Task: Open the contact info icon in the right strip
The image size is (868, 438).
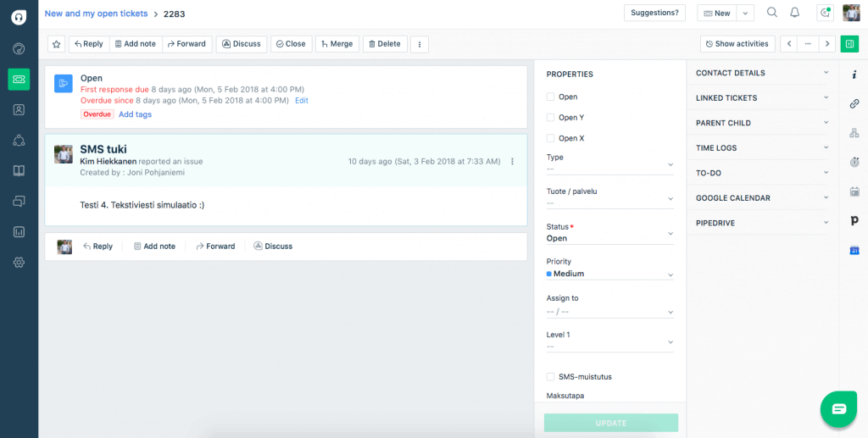Action: click(854, 75)
